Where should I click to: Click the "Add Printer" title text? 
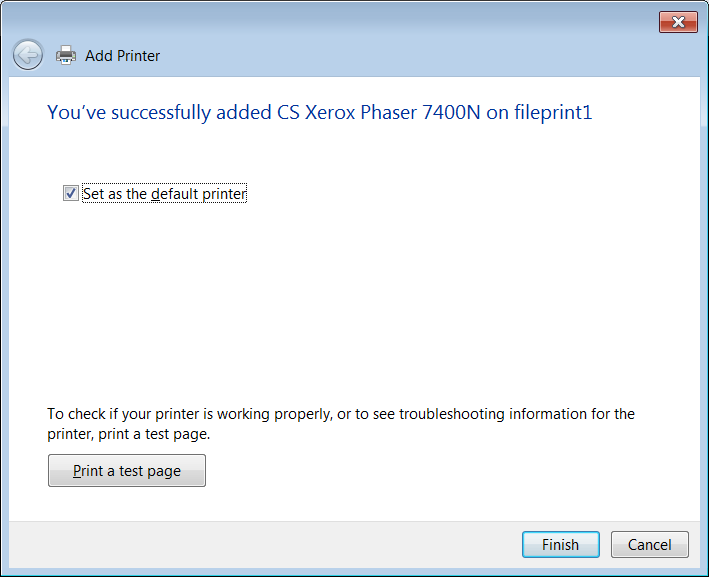click(122, 56)
